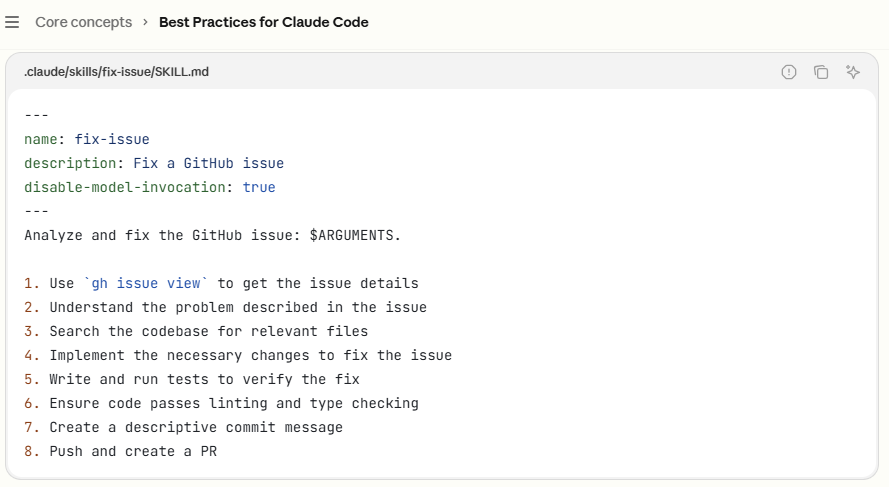Select Best Practices for Claude Code breadcrumb title
Viewport: 889px width, 487px height.
click(x=264, y=22)
